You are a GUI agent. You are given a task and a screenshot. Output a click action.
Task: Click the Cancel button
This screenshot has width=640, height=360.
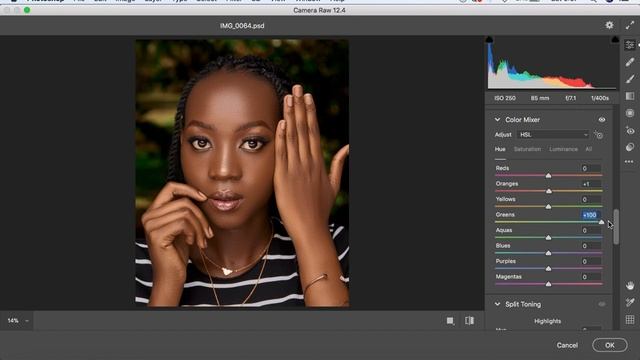(567, 345)
